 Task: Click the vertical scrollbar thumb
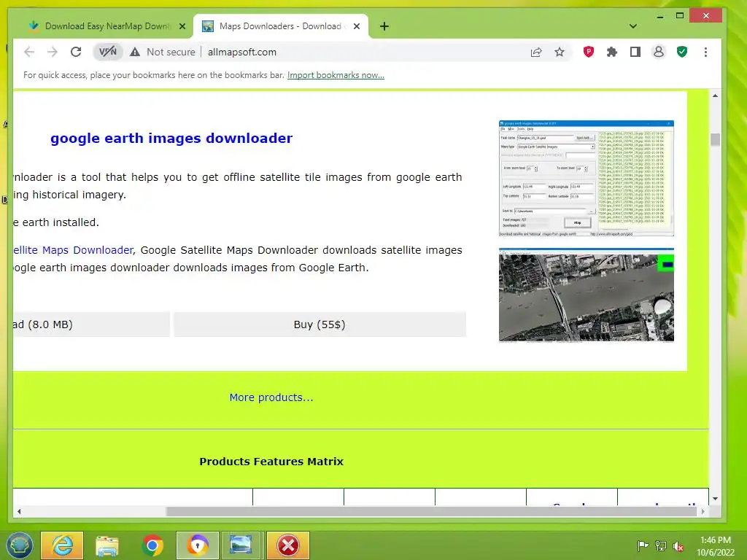point(715,139)
